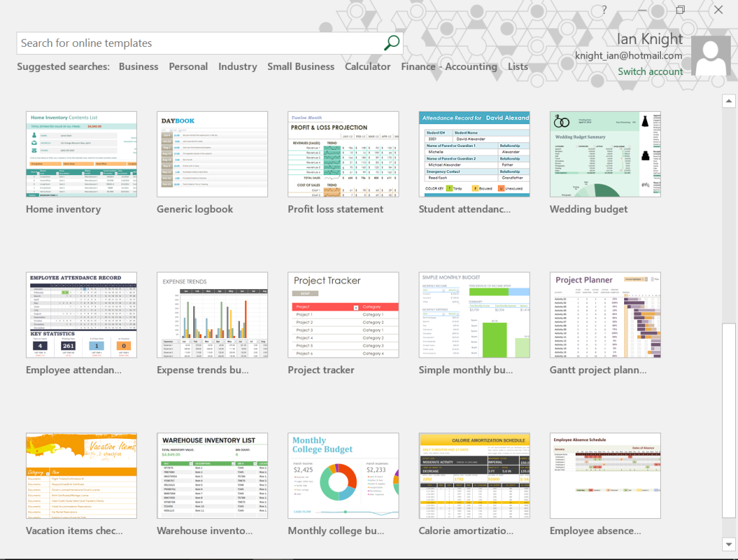The height and width of the screenshot is (560, 738).
Task: Click the user profile picture icon
Action: click(711, 54)
